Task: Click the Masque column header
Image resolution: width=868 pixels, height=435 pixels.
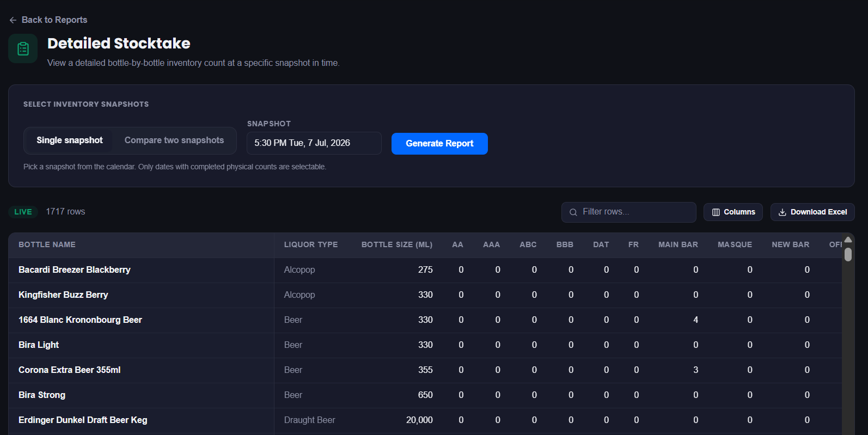Action: coord(735,245)
